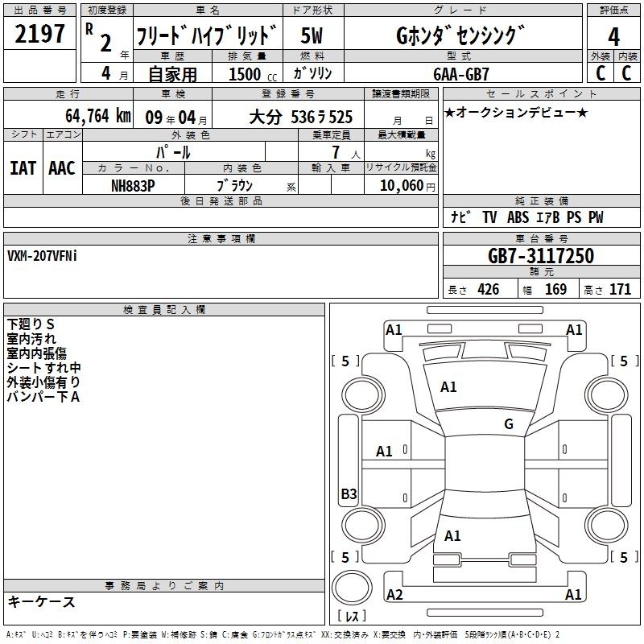The height and width of the screenshot is (644, 644).
Task: Click the overall evaluation score 4
Action: tap(613, 35)
